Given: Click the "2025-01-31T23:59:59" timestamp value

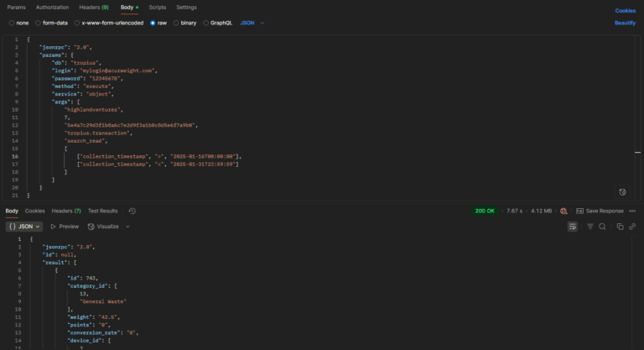Looking at the screenshot, I should [203, 165].
